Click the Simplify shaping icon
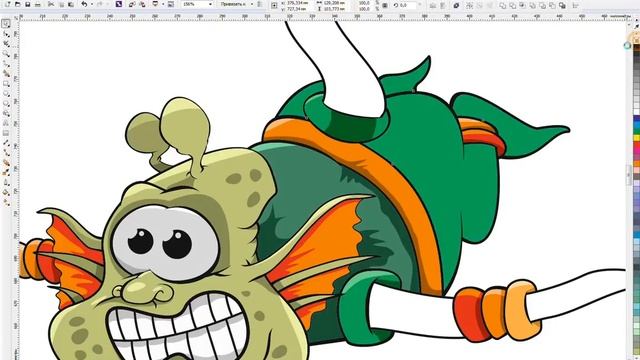The width and height of the screenshot is (640, 360). (532, 5)
